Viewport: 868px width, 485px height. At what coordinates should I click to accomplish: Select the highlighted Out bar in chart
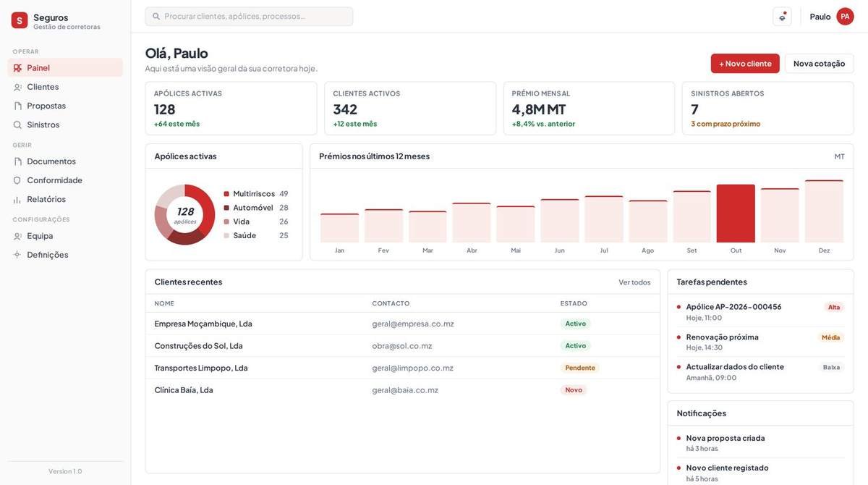(736, 214)
